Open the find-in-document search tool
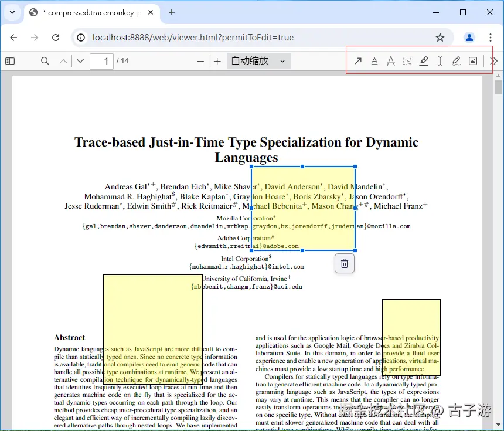 point(45,61)
